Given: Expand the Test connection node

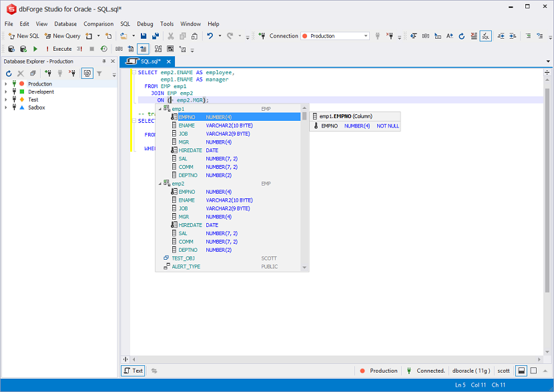Looking at the screenshot, I should click(x=5, y=100).
